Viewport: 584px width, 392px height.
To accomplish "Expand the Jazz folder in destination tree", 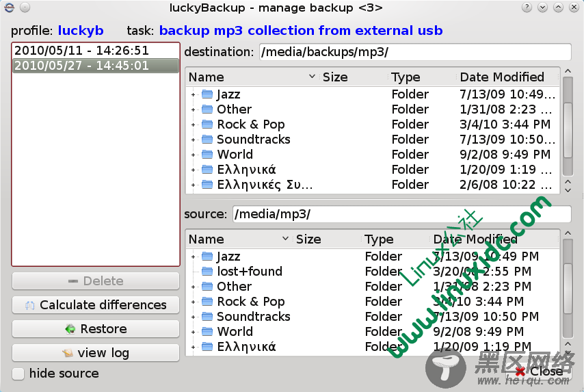I will pos(193,94).
